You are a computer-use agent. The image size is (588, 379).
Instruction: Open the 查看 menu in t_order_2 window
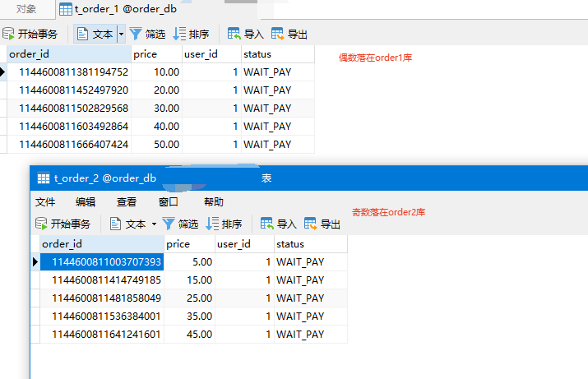tap(127, 202)
